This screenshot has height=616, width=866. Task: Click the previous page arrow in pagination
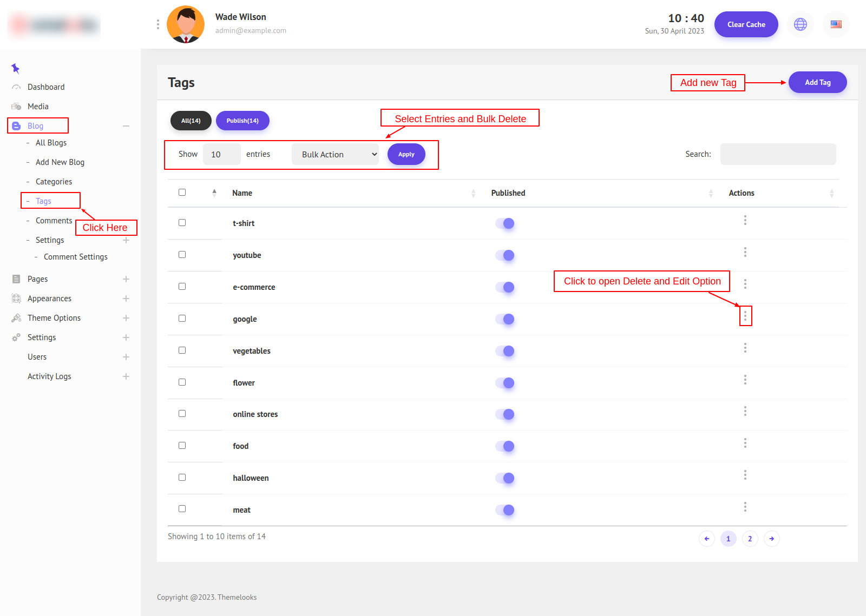(706, 539)
